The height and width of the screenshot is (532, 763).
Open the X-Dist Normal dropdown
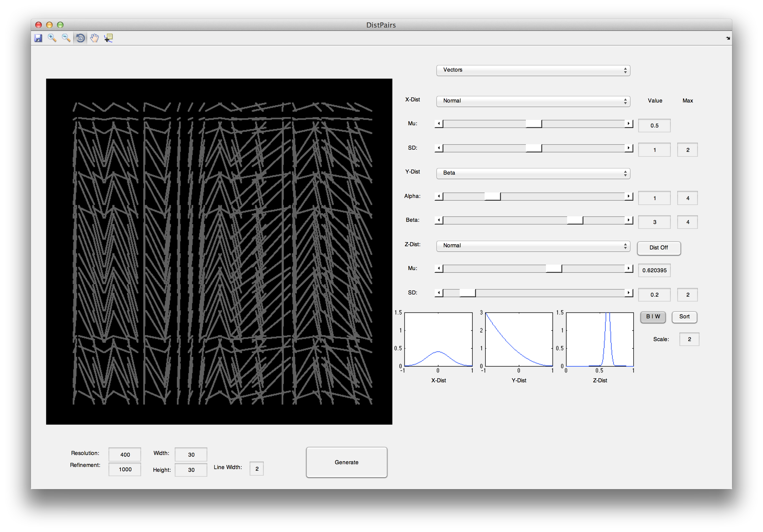pyautogui.click(x=533, y=101)
